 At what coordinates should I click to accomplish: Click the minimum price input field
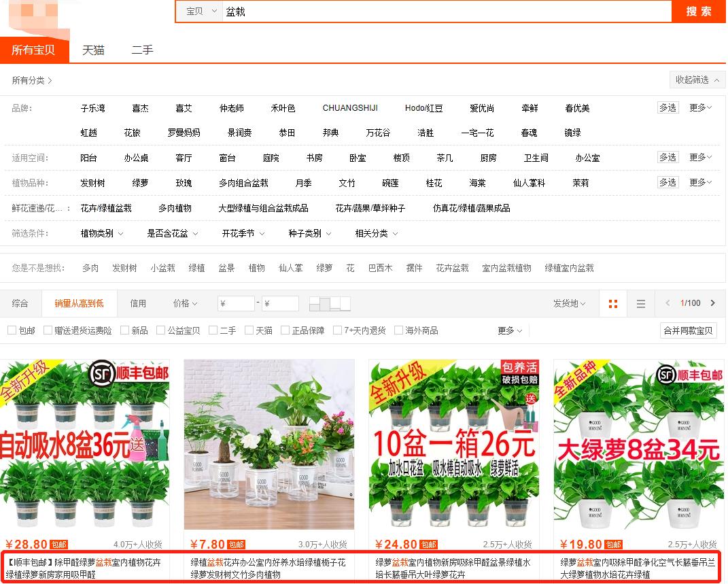coord(236,303)
